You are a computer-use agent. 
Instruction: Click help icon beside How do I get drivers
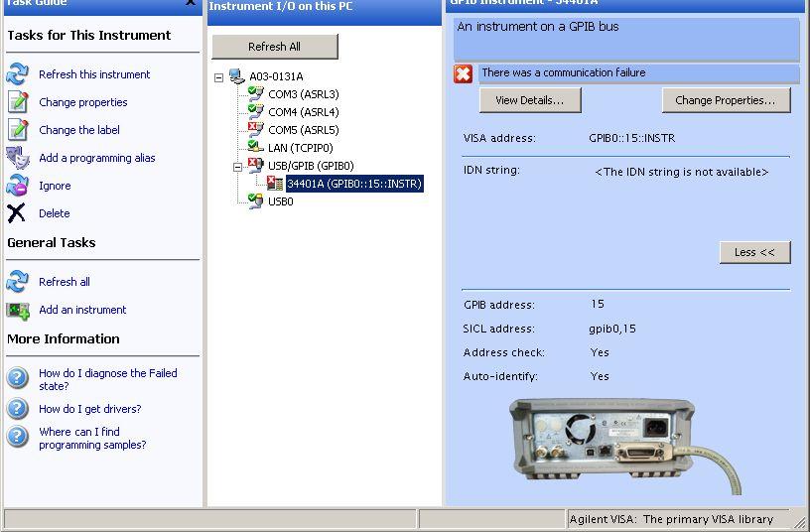(17, 408)
